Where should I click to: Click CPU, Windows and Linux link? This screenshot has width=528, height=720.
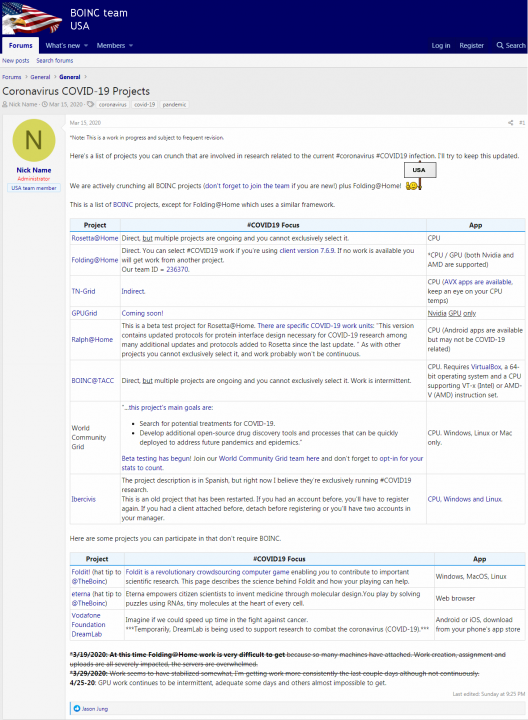click(465, 499)
